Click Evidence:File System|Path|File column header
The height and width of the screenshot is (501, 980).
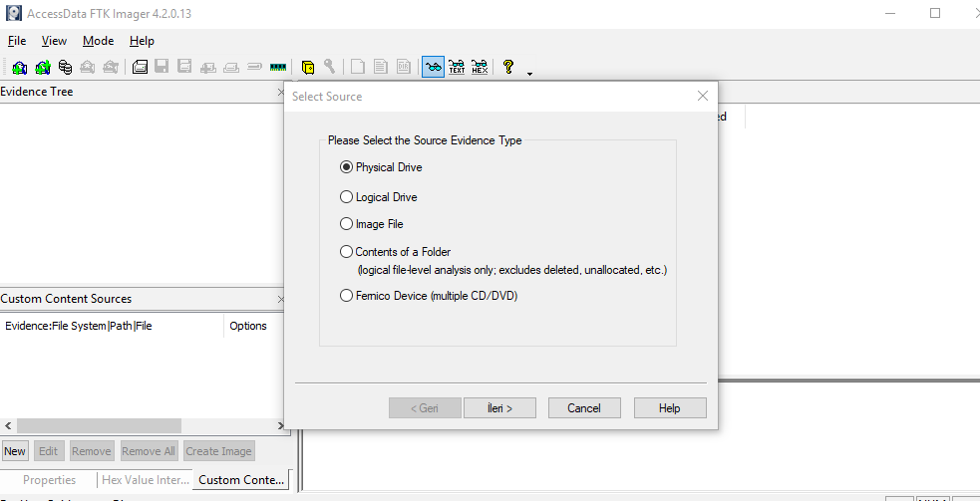[x=112, y=326]
